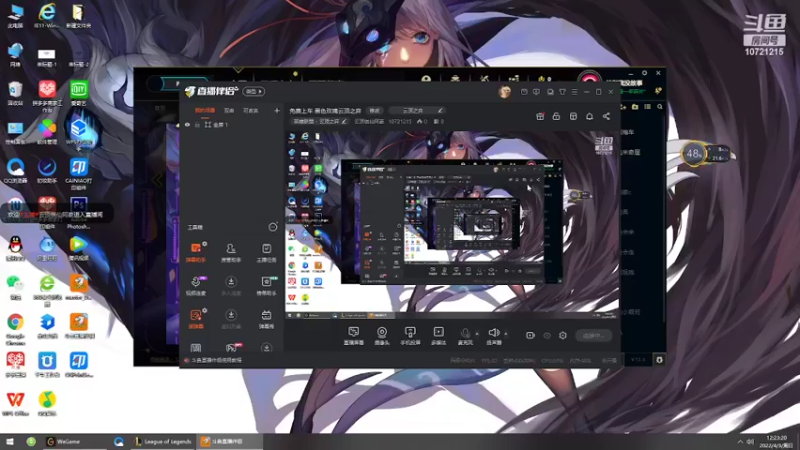The width and height of the screenshot is (800, 450).
Task: Open the toolbox settings circle icon
Action: 273,227
